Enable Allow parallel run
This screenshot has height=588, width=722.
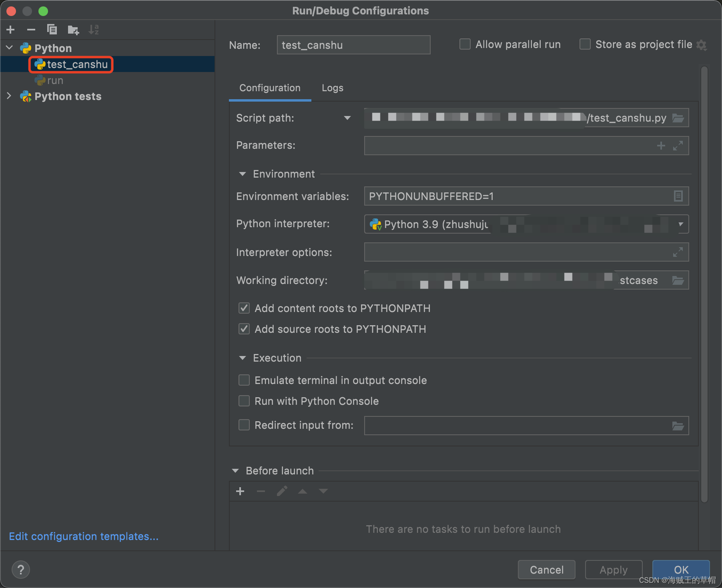[x=465, y=44]
